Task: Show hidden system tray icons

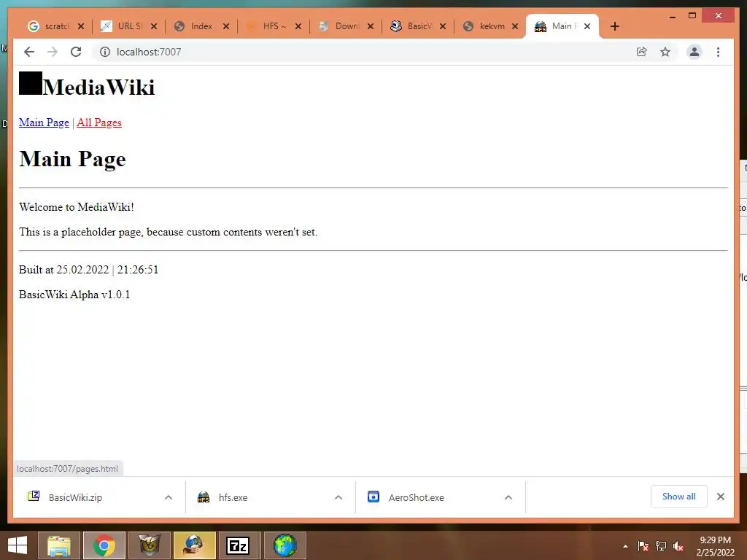Action: (x=625, y=546)
